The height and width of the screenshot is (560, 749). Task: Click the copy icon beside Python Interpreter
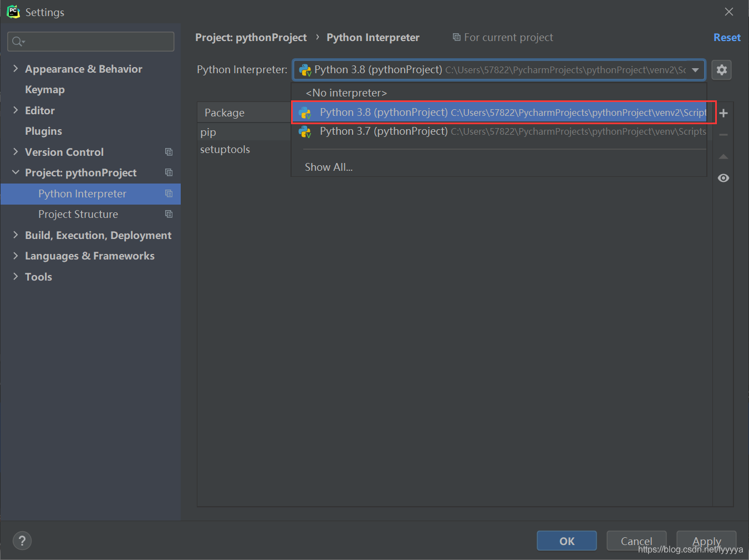click(x=169, y=194)
